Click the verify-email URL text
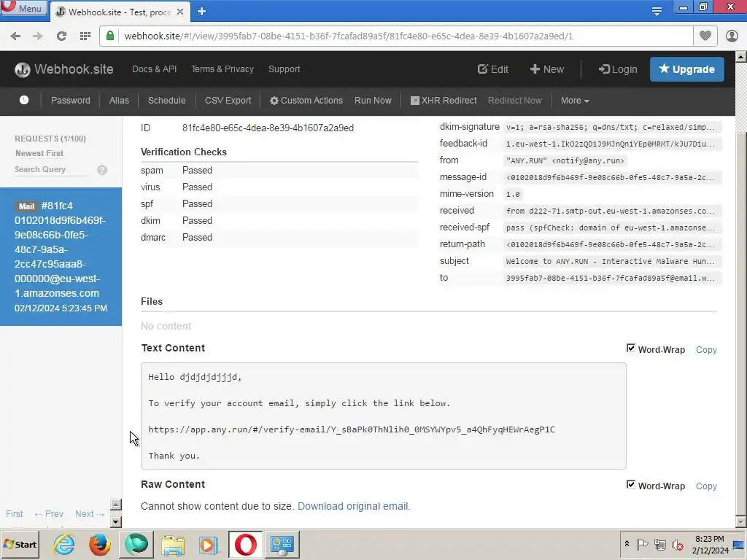Screen dimensions: 747x560 pyautogui.click(x=352, y=429)
